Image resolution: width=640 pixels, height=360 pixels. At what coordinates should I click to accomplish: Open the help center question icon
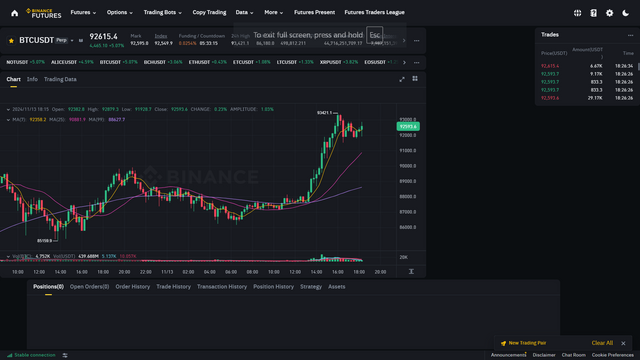[593, 13]
